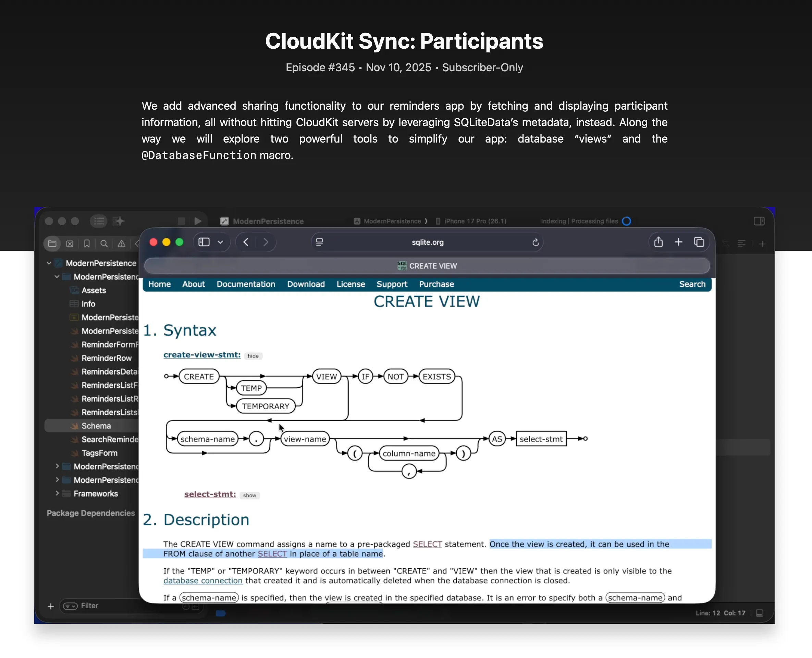Open Xcode bookmark navigator icon

87,244
